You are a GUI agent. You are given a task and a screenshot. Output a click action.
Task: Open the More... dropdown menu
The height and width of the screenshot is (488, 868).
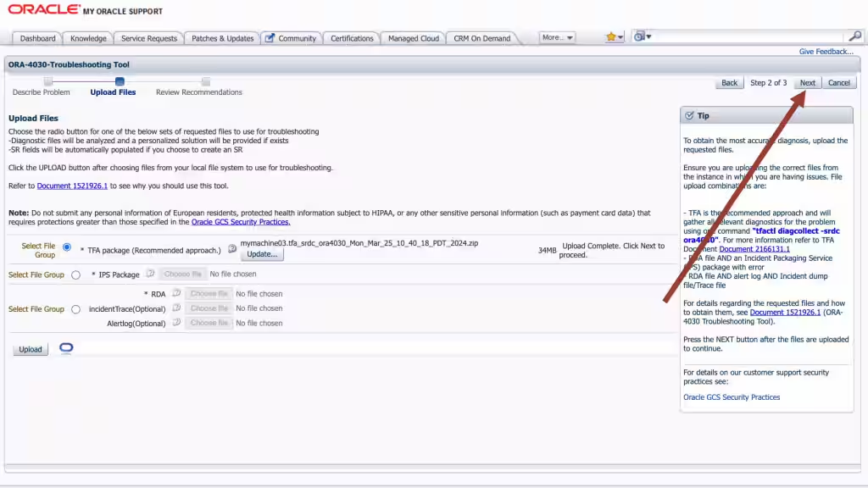pyautogui.click(x=557, y=37)
